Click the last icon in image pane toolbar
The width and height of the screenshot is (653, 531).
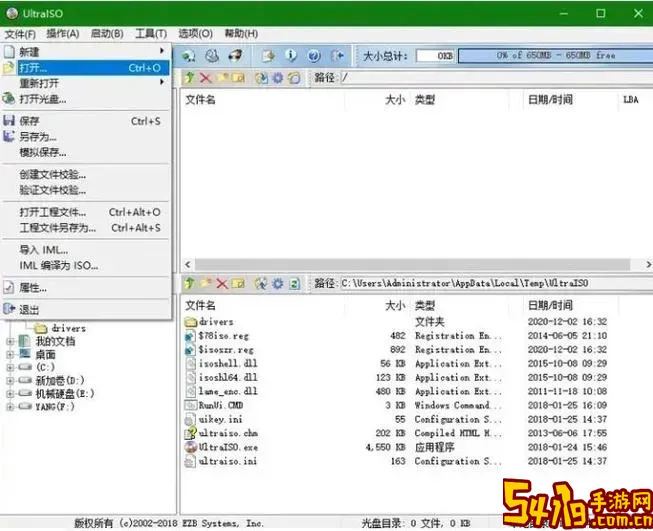click(294, 77)
